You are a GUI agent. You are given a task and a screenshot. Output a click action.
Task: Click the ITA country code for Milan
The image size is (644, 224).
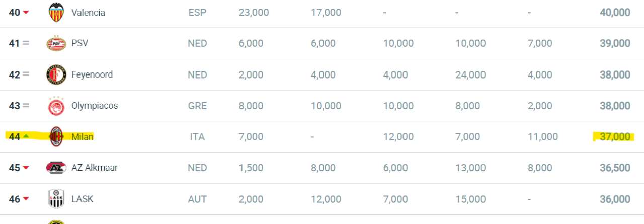(x=197, y=137)
